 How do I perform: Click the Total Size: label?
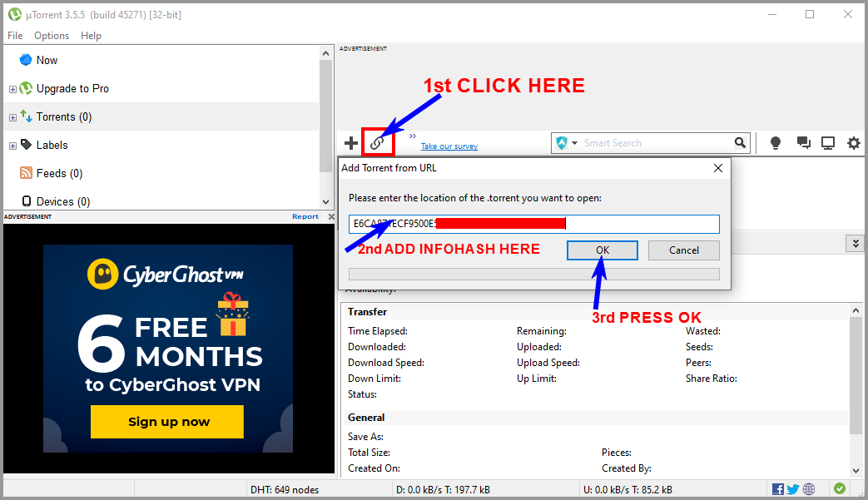[369, 453]
